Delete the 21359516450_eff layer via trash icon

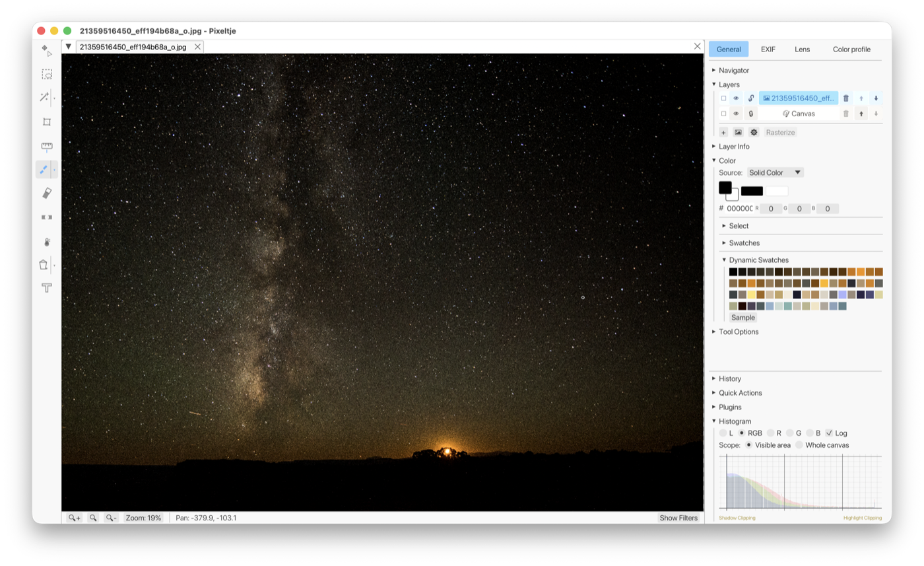point(846,98)
